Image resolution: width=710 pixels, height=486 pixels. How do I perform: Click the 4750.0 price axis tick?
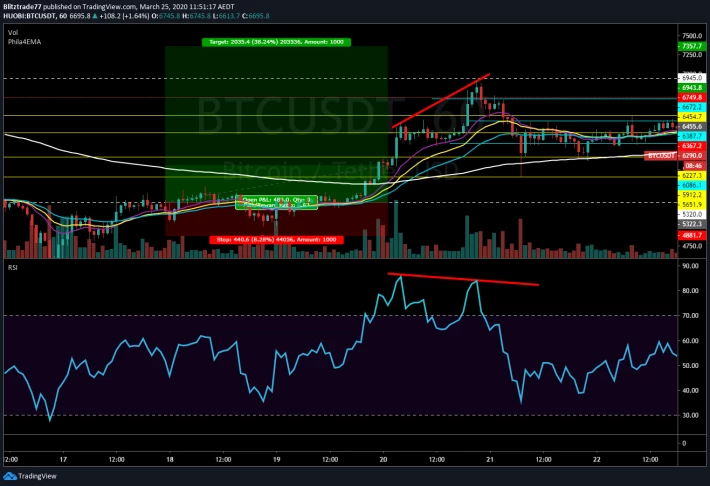pos(692,246)
